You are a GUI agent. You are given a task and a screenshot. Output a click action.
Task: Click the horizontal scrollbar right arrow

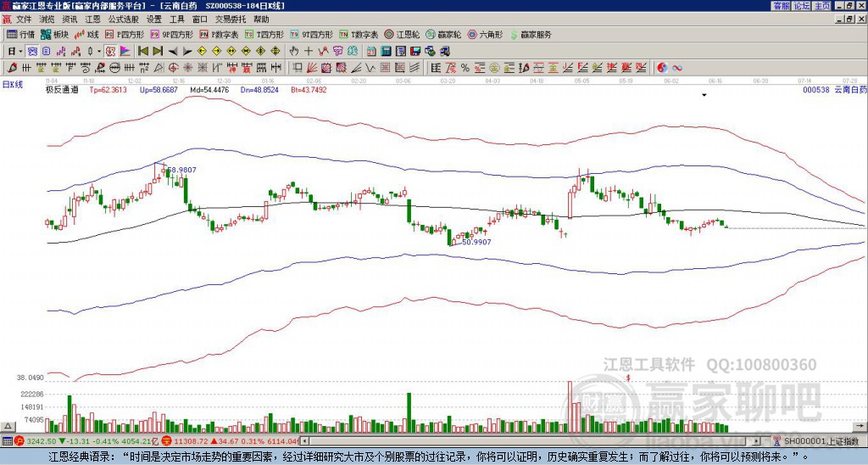[757, 441]
